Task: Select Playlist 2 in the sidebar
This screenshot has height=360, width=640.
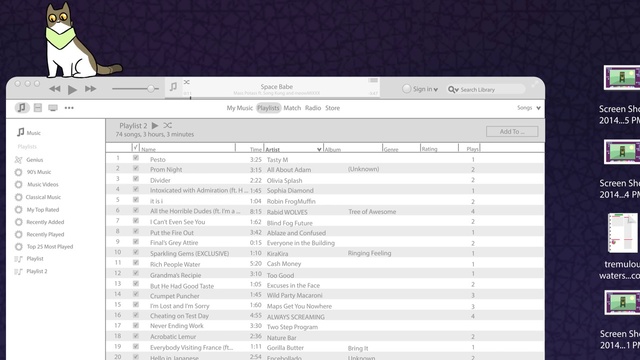Action: (x=31, y=271)
